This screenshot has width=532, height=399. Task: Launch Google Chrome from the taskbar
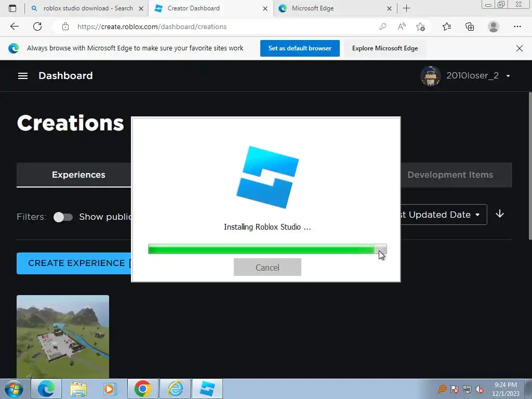142,389
